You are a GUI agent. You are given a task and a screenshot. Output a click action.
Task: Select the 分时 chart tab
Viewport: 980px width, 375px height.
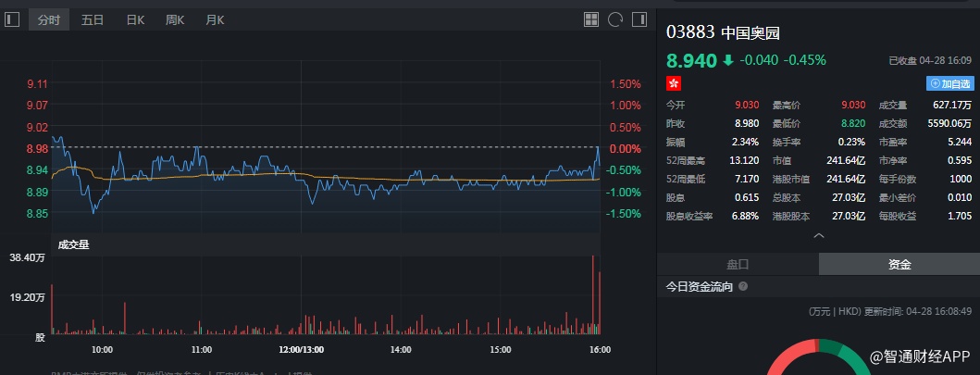click(x=49, y=19)
